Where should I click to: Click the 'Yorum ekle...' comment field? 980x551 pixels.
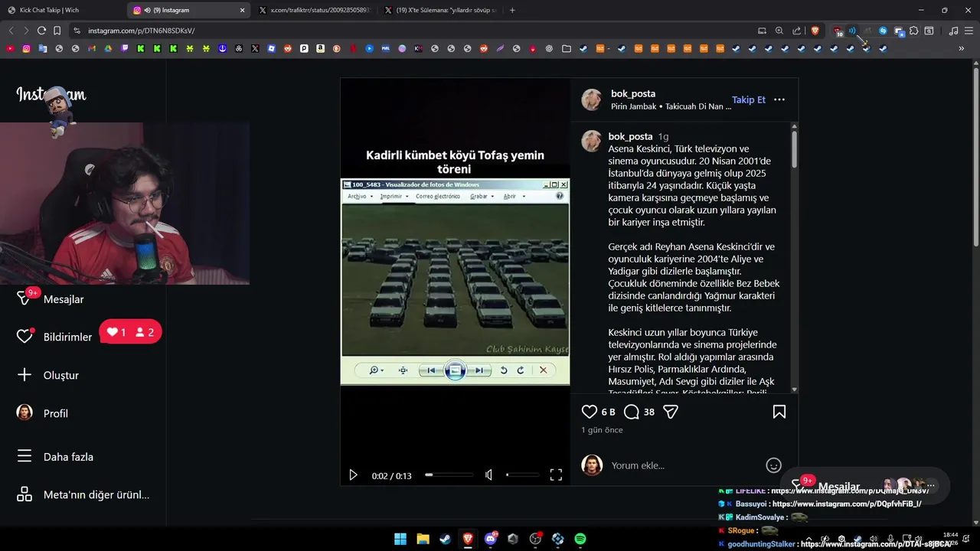[684, 465]
